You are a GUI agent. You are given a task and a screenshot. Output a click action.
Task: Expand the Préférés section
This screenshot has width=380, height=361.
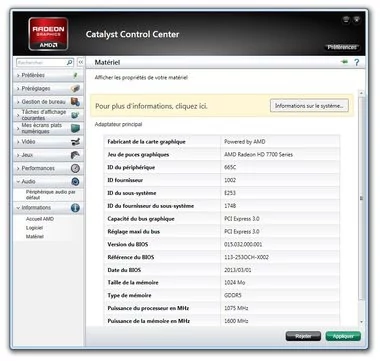point(18,76)
